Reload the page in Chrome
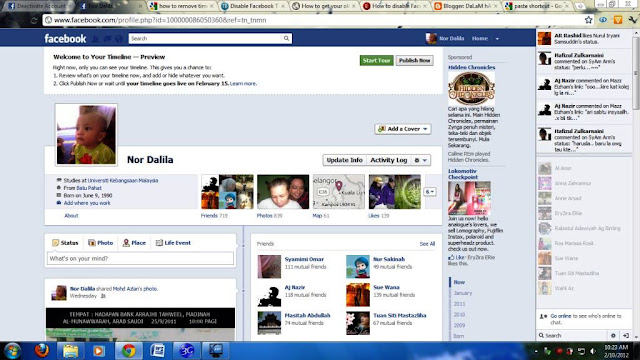640x360 pixels. click(x=34, y=20)
